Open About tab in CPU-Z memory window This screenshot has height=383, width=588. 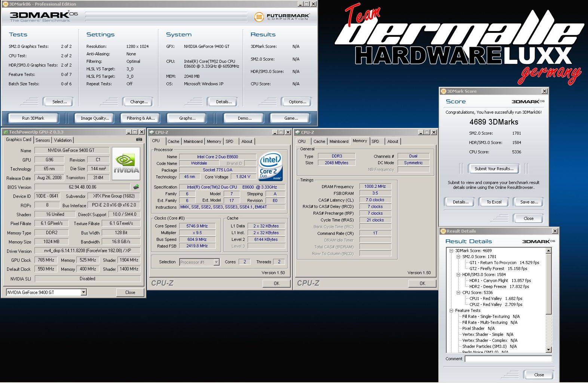point(393,141)
